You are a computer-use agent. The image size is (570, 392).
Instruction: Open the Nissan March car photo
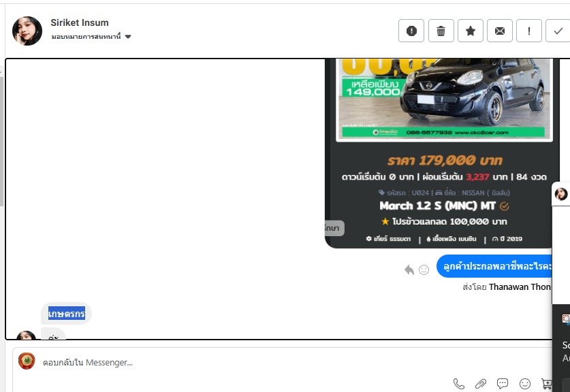tap(444, 99)
